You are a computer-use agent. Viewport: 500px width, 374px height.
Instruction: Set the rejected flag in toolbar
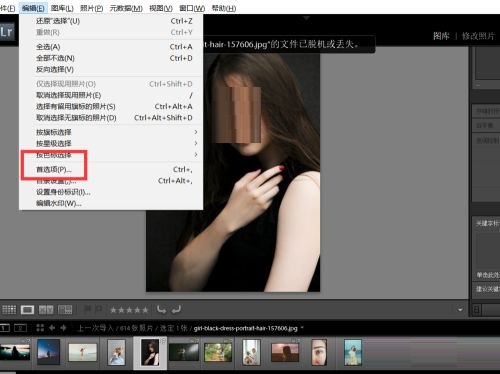click(99, 309)
